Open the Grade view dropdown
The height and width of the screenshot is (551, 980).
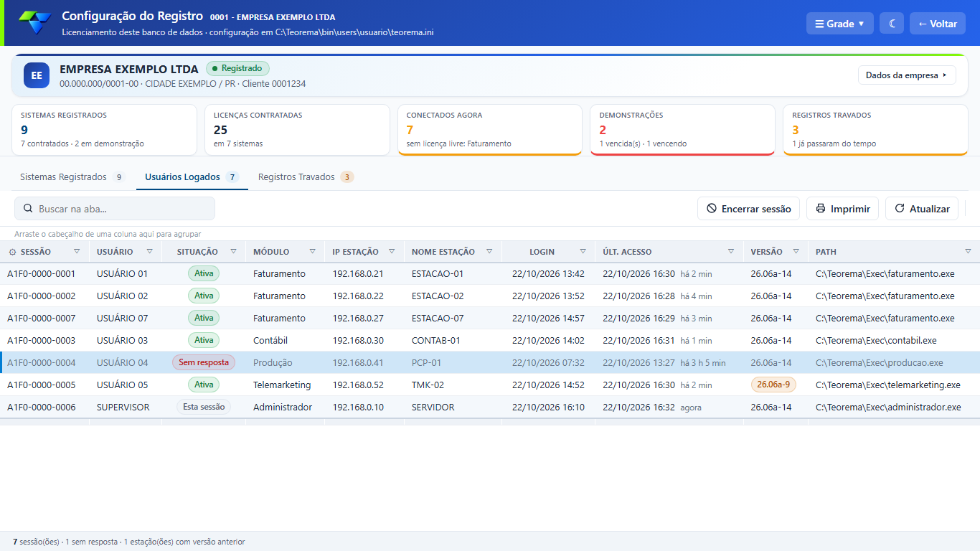pos(840,24)
